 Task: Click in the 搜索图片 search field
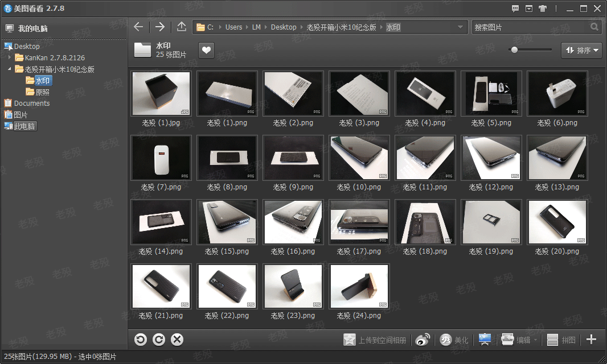530,27
